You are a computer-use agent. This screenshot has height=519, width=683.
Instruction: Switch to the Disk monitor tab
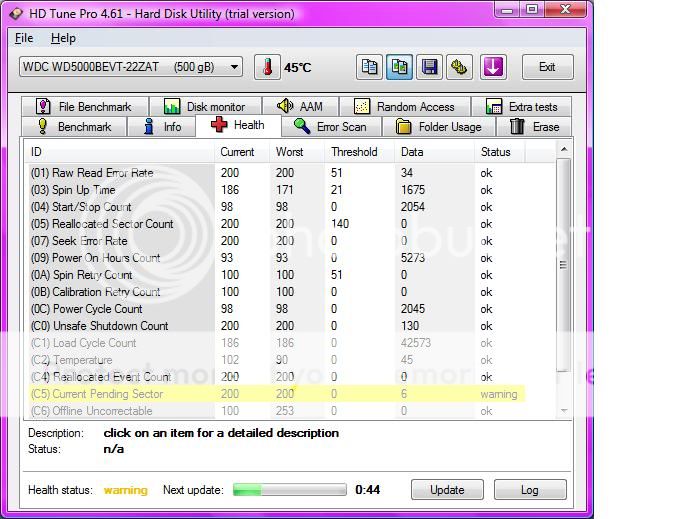click(205, 106)
